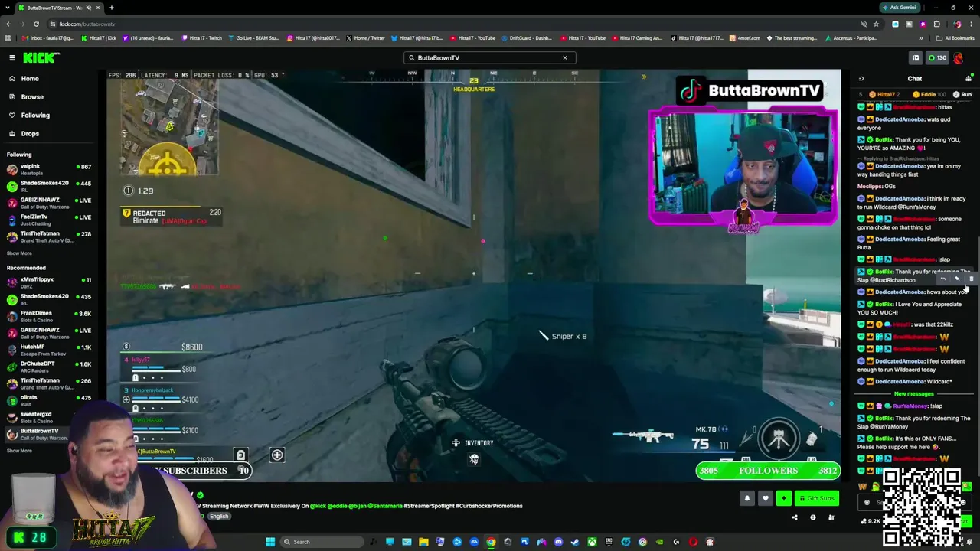Screen dimensions: 980x551
Task: Open DrChubzDPT recommended channel
Action: 49,367
